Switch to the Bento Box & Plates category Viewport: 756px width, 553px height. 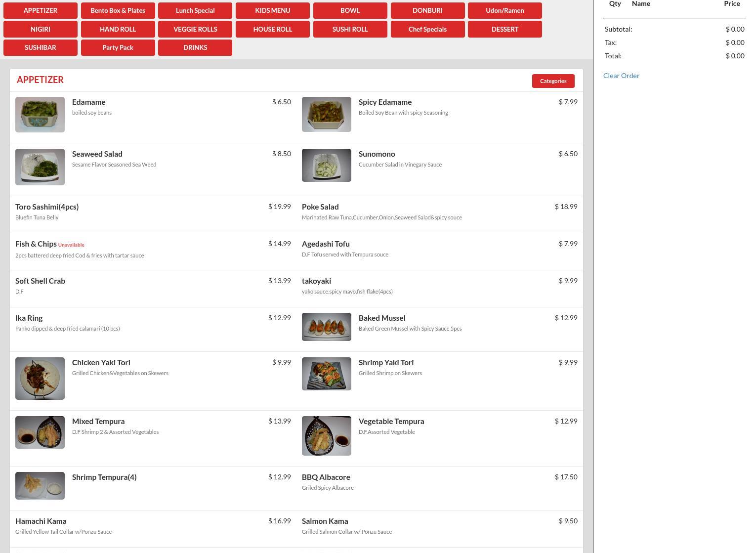118,10
